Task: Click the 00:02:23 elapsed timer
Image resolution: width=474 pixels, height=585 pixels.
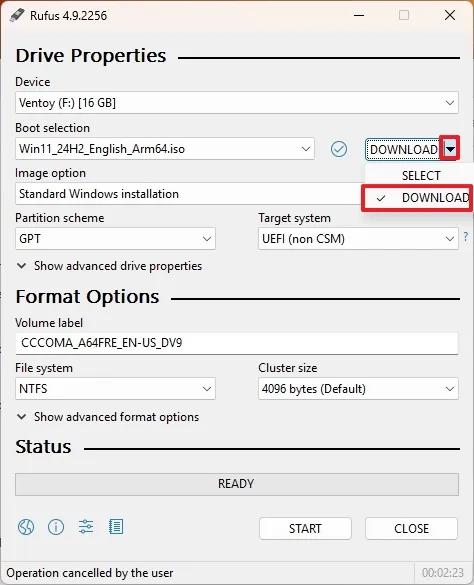Action: click(x=443, y=573)
